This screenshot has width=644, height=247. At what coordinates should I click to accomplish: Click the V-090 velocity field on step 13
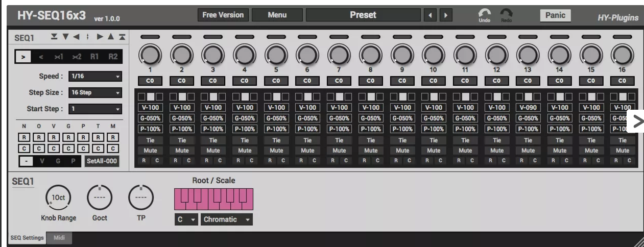(529, 108)
